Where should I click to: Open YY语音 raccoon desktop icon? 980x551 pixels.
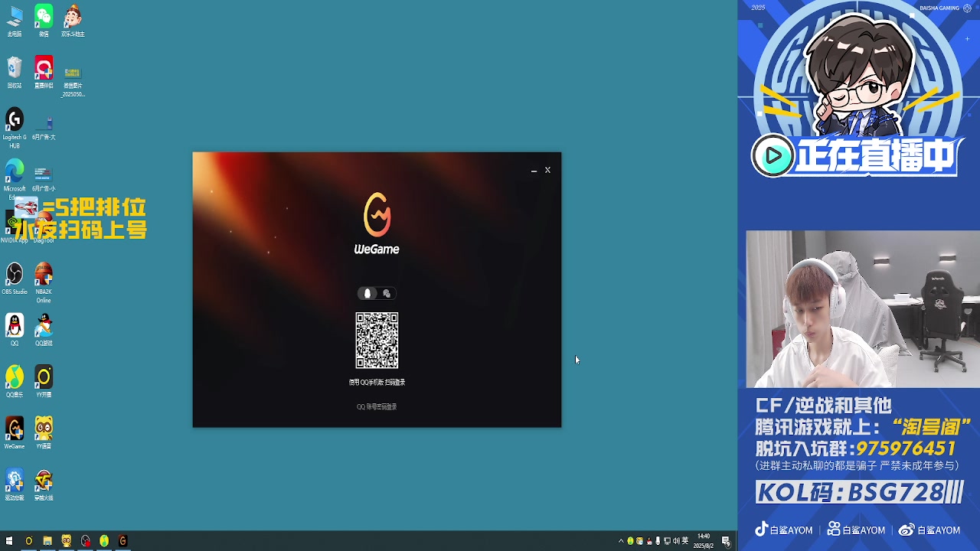point(44,432)
